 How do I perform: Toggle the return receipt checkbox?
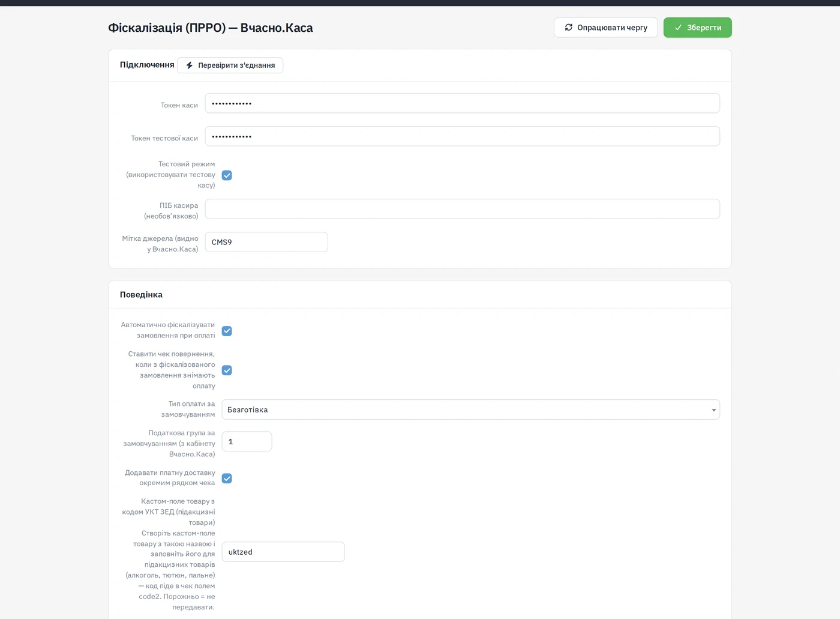tap(227, 370)
